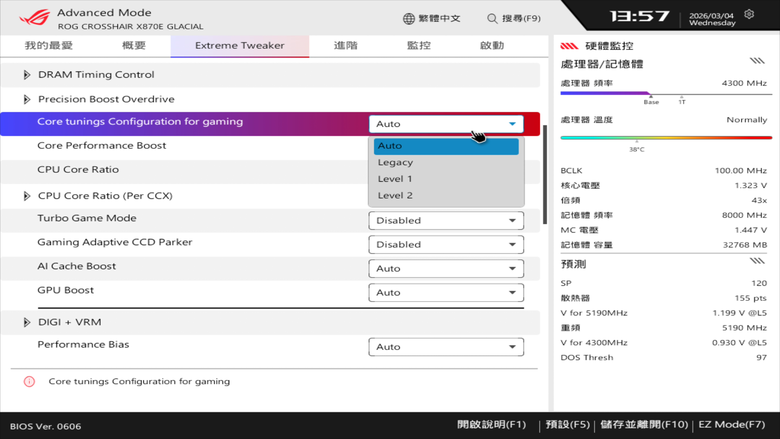This screenshot has width=780, height=439.
Task: Switch to 我的最愛 tab
Action: coord(49,46)
